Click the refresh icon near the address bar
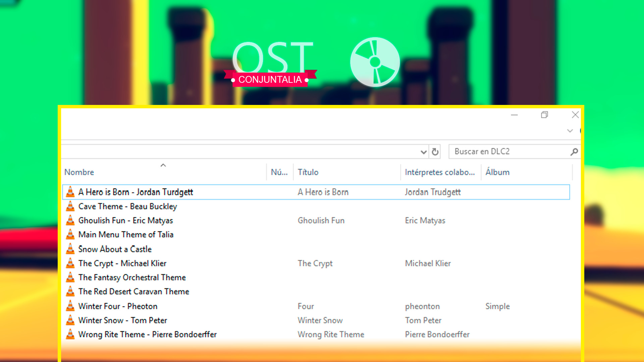The width and height of the screenshot is (644, 362). (x=435, y=152)
